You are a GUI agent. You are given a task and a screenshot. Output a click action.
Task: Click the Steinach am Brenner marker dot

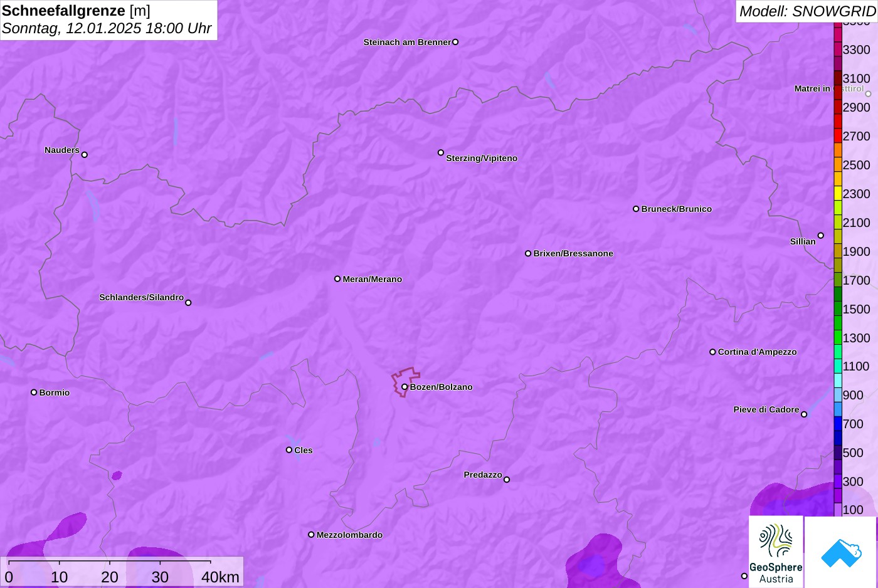click(455, 42)
